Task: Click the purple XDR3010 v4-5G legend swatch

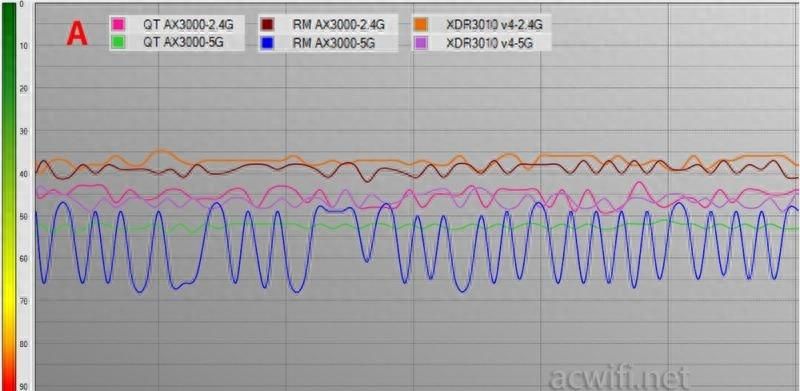Action: (421, 43)
